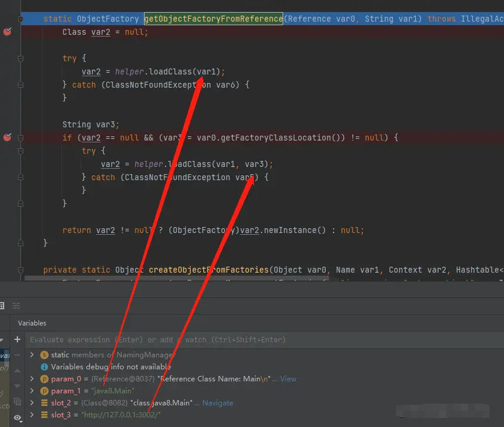Collapse the first try block fold marker
The width and height of the screenshot is (504, 427).
[21, 59]
